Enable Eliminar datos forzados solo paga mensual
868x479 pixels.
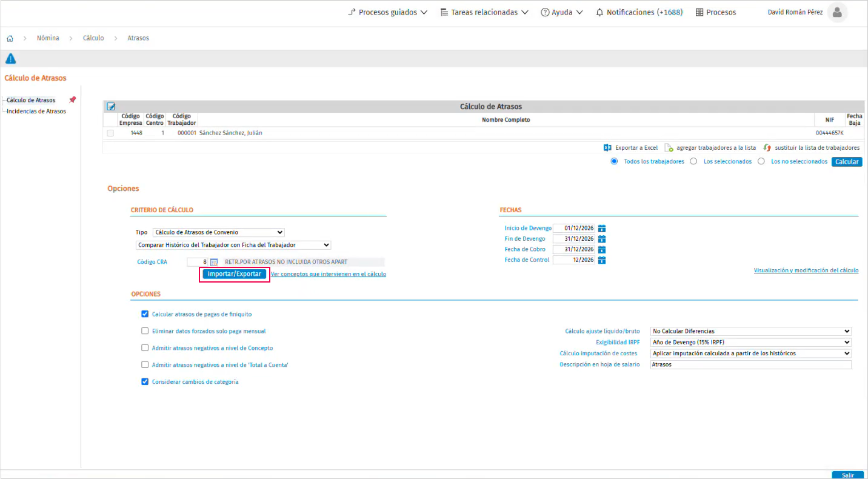tap(145, 331)
